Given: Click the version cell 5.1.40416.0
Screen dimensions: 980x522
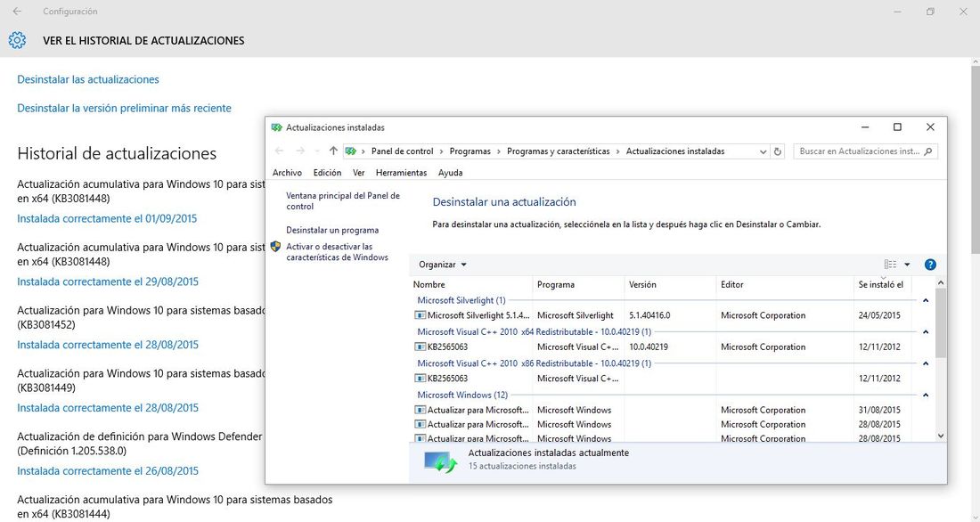Looking at the screenshot, I should point(649,315).
